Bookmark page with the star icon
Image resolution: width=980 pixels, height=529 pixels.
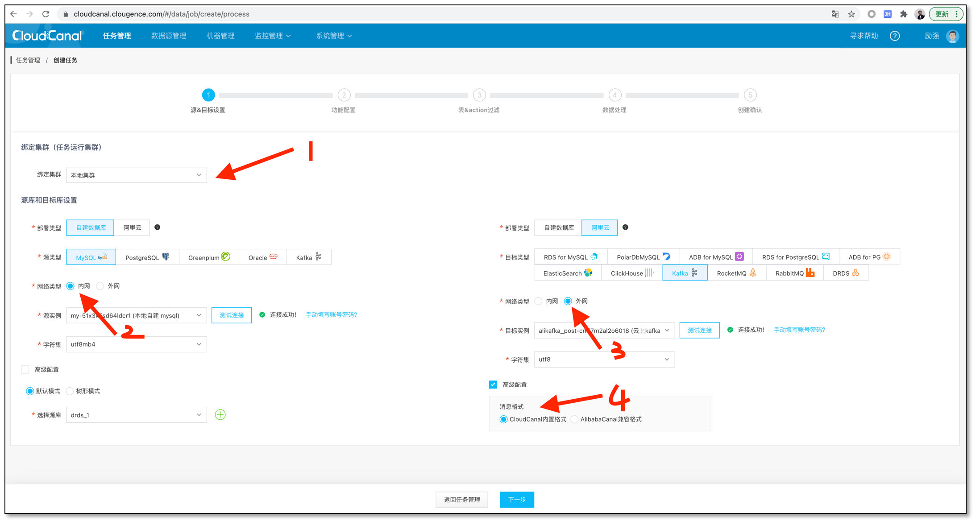point(851,14)
